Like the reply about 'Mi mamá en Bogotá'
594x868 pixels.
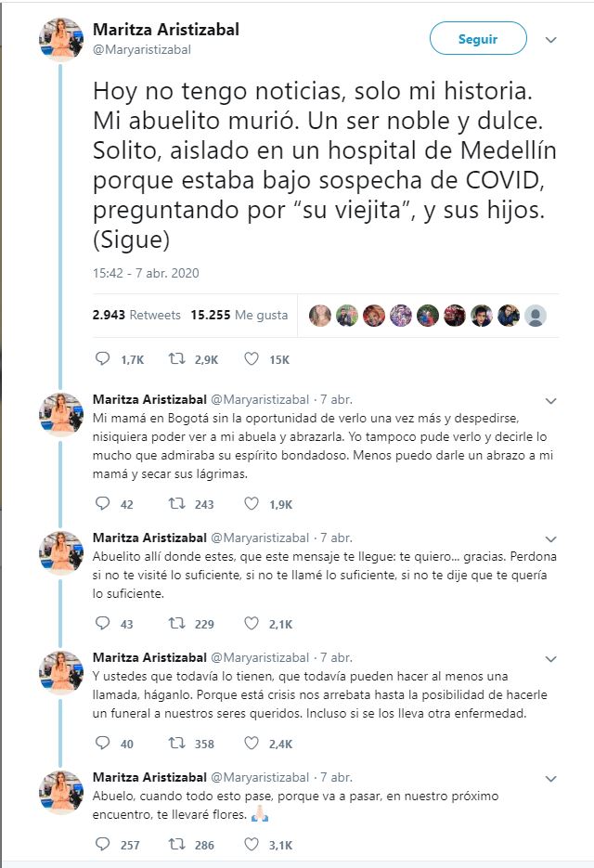(x=251, y=504)
